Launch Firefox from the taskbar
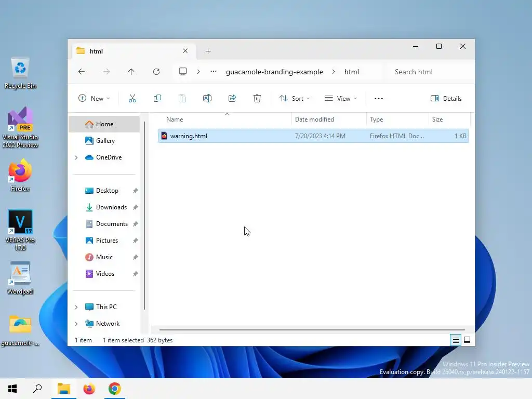The height and width of the screenshot is (399, 532). [x=89, y=389]
